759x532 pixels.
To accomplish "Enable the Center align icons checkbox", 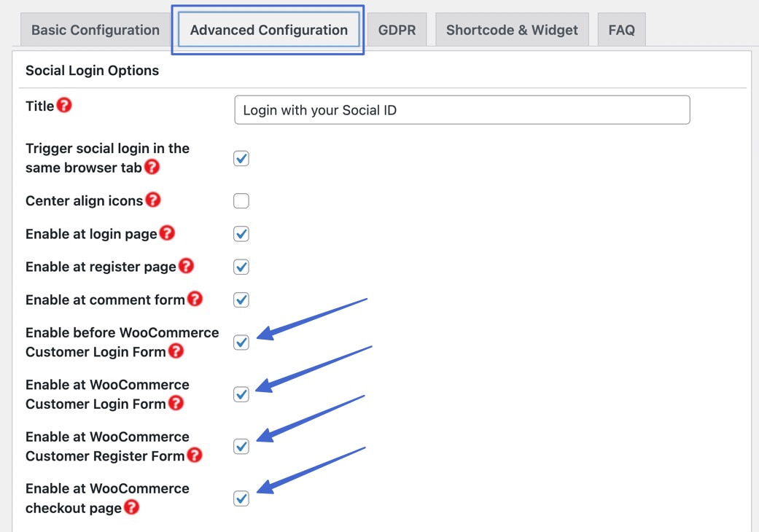I will (241, 200).
